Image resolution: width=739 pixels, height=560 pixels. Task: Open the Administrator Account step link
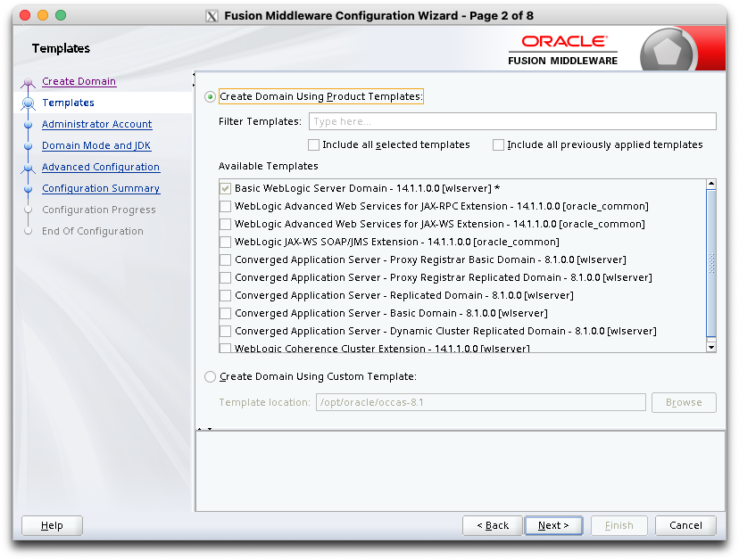point(96,124)
